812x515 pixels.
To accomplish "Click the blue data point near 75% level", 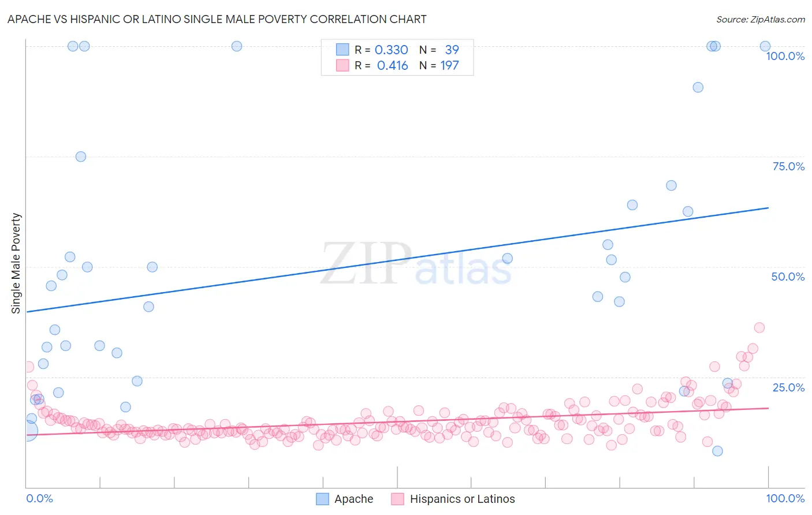I will pos(81,156).
